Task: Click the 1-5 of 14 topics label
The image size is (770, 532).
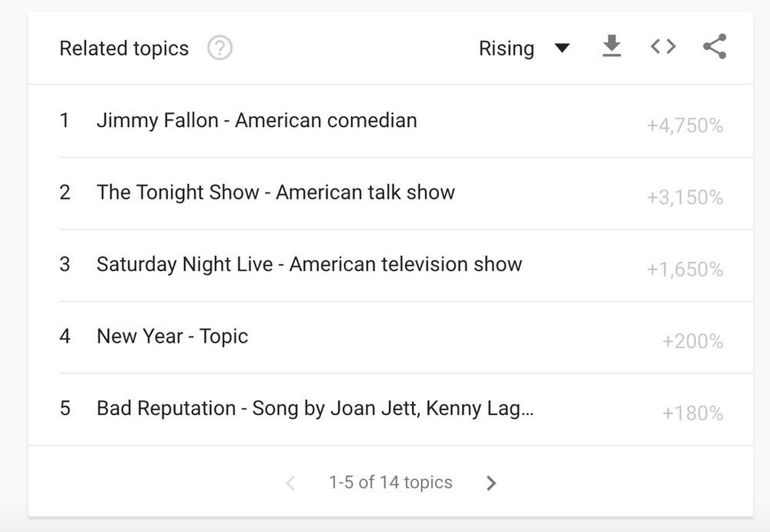Action: pos(391,483)
